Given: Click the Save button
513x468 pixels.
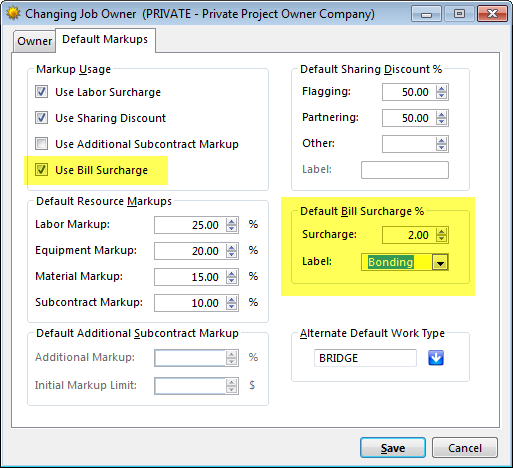Looking at the screenshot, I should [x=393, y=448].
